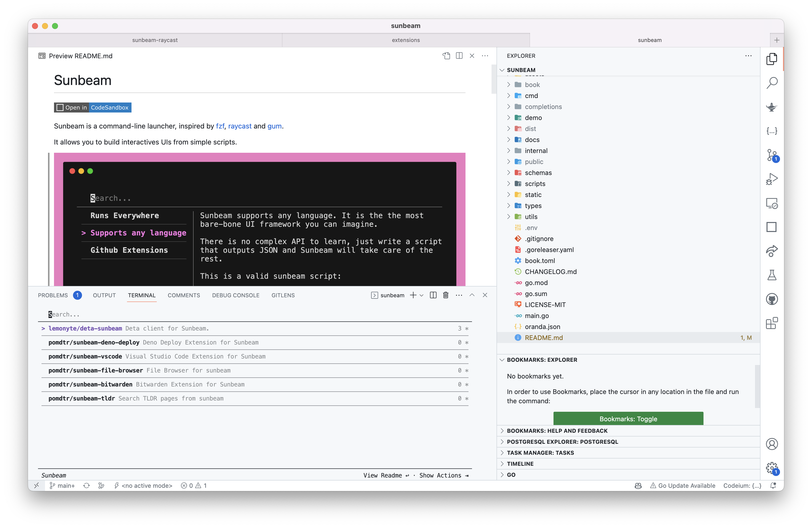The width and height of the screenshot is (812, 528).
Task: Open the GitHub activity bar icon
Action: click(771, 299)
